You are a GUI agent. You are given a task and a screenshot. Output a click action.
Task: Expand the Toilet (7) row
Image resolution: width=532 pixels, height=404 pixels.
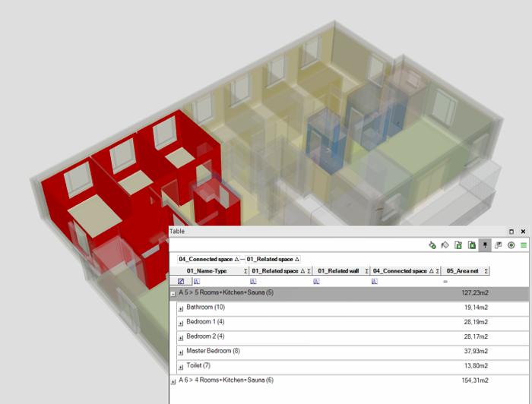(181, 367)
